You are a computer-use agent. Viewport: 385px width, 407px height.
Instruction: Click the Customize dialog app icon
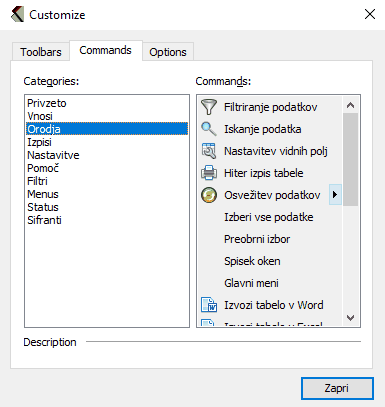17,14
